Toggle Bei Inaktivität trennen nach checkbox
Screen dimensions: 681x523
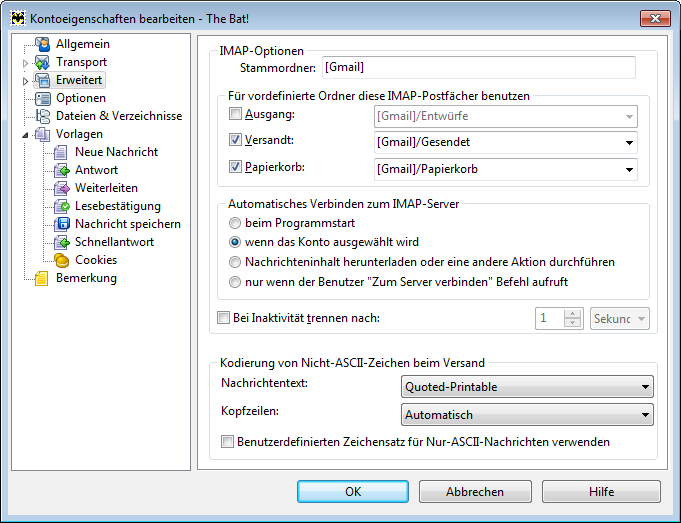click(x=223, y=318)
